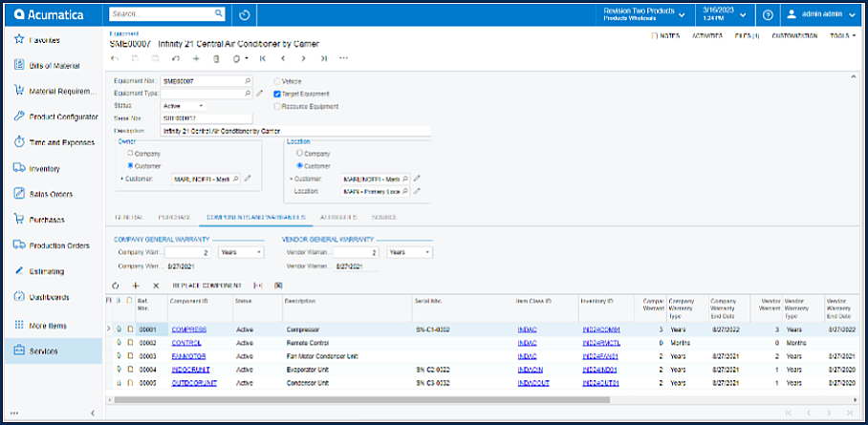
Task: Open lookup for the Equipment Nbr field
Action: 248,81
